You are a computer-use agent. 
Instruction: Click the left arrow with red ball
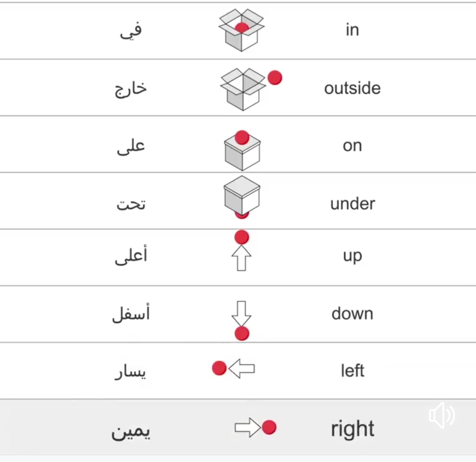pyautogui.click(x=234, y=369)
